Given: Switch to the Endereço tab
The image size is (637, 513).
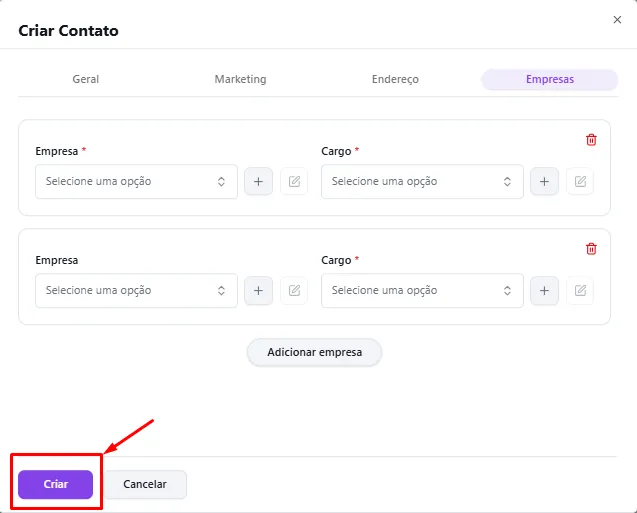Looking at the screenshot, I should (x=395, y=79).
